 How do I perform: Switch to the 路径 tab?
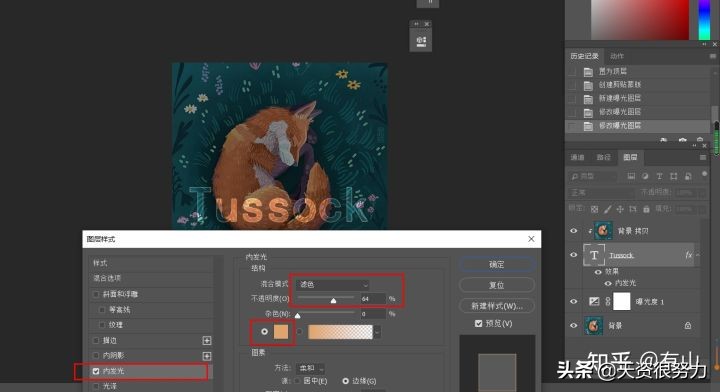[x=603, y=157]
